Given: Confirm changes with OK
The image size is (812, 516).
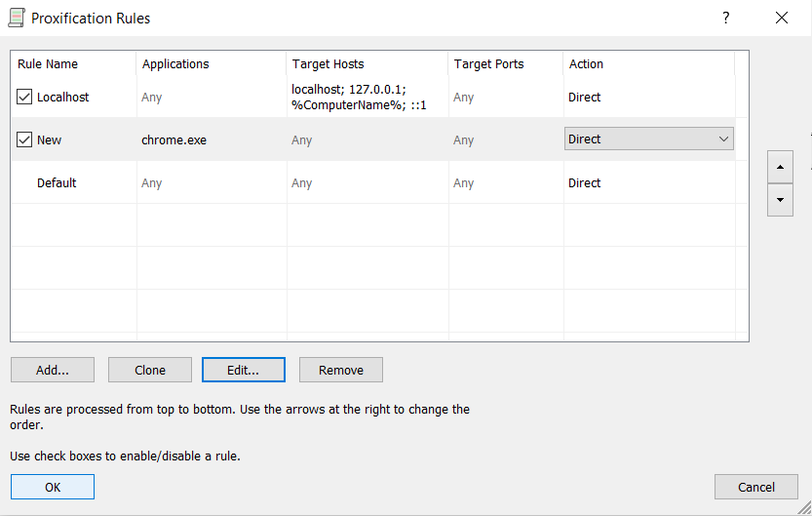Looking at the screenshot, I should 53,487.
